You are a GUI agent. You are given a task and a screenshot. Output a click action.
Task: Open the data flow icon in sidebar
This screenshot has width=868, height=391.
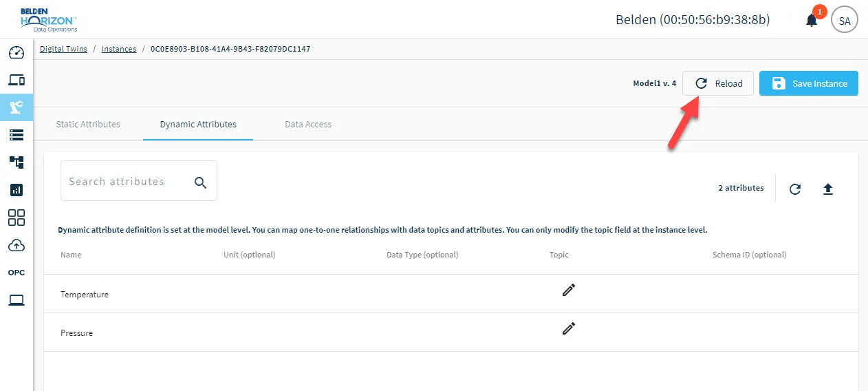pyautogui.click(x=17, y=162)
